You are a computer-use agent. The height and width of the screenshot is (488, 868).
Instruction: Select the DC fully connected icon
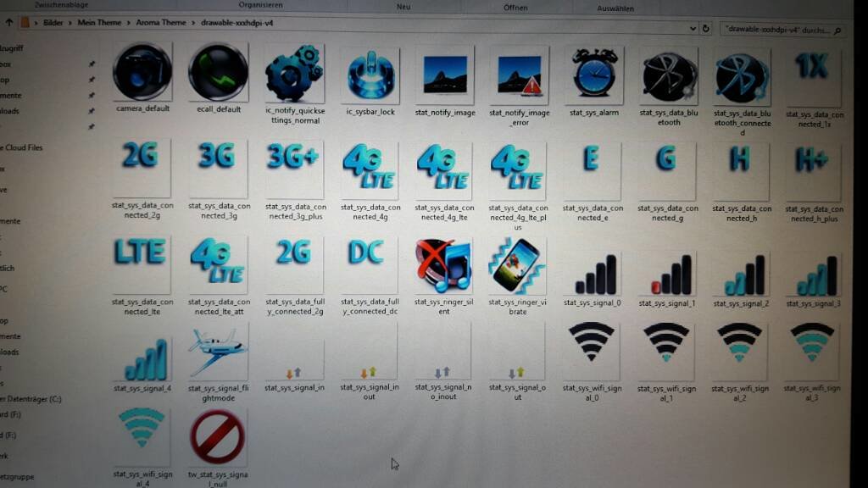tap(369, 265)
